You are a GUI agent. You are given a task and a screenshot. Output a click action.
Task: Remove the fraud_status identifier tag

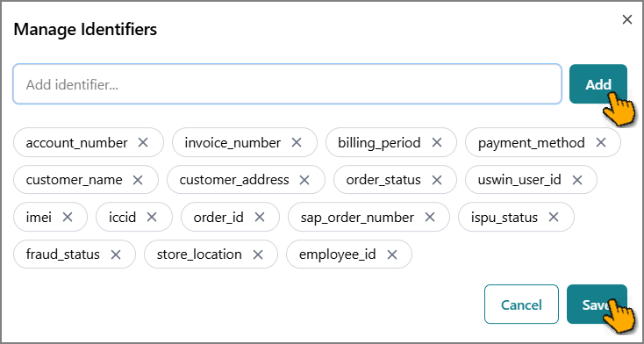[116, 254]
